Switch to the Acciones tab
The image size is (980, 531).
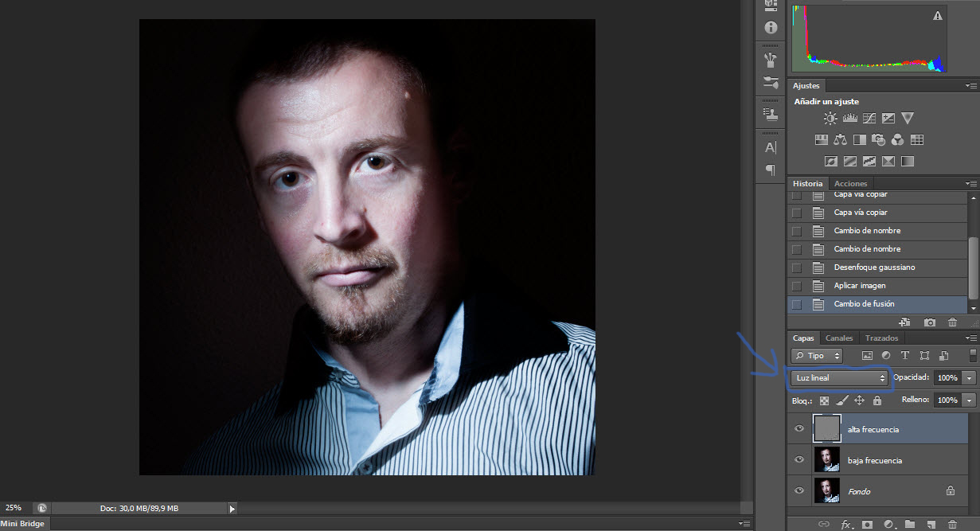pos(851,184)
